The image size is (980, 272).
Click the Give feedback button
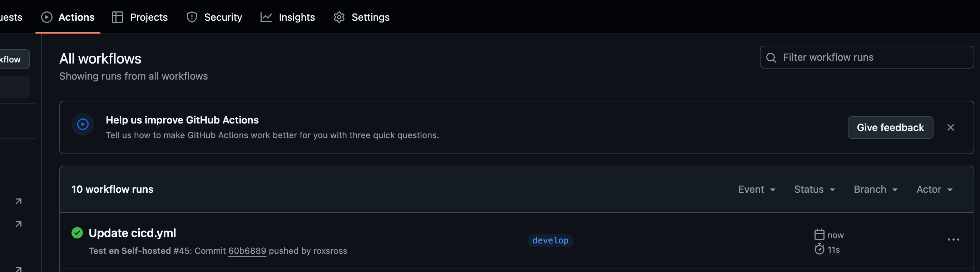coord(890,128)
